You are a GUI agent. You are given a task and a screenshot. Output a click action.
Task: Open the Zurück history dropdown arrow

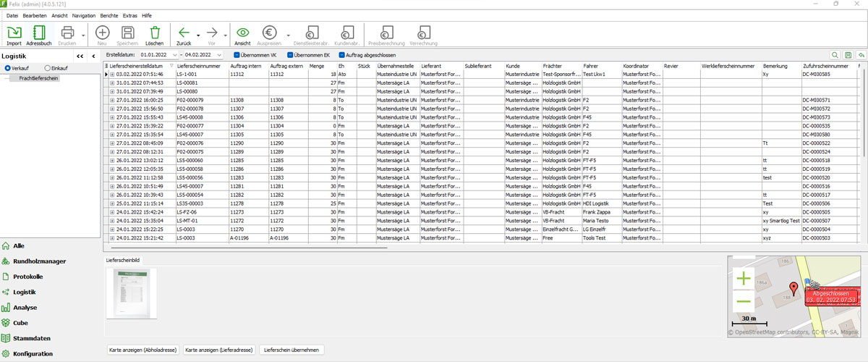coord(197,34)
